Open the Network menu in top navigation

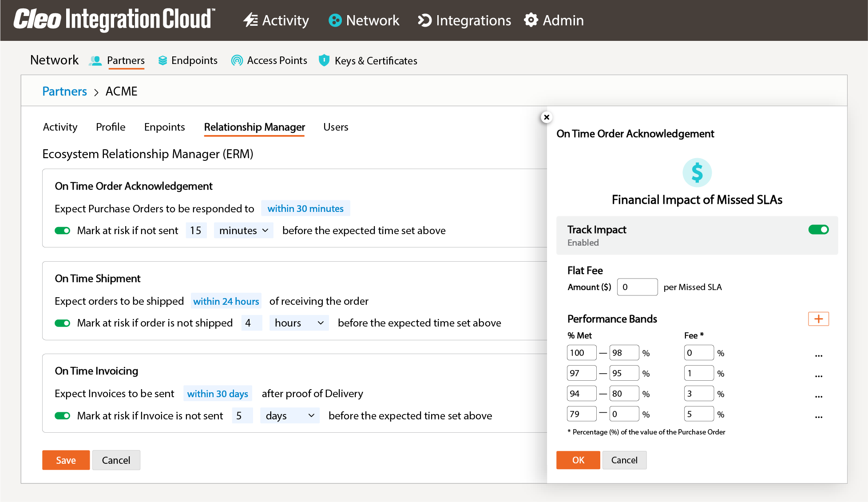pyautogui.click(x=364, y=20)
